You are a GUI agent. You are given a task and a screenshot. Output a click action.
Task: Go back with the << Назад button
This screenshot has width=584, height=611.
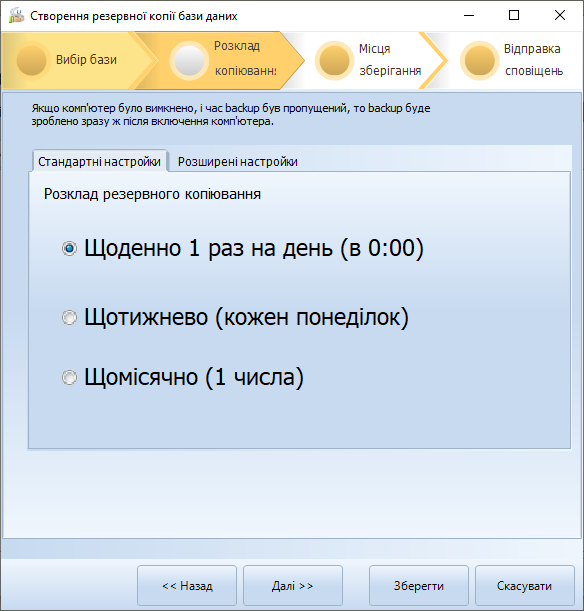[187, 586]
